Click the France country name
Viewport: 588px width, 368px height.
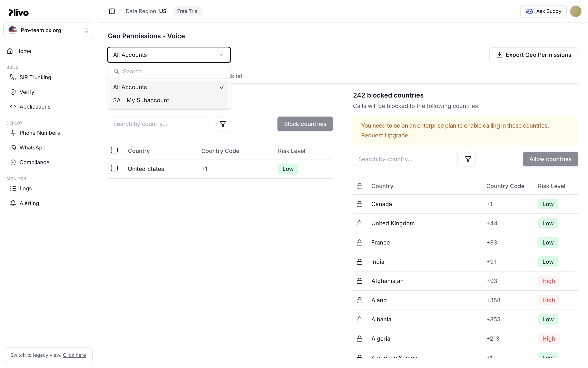[x=381, y=242]
